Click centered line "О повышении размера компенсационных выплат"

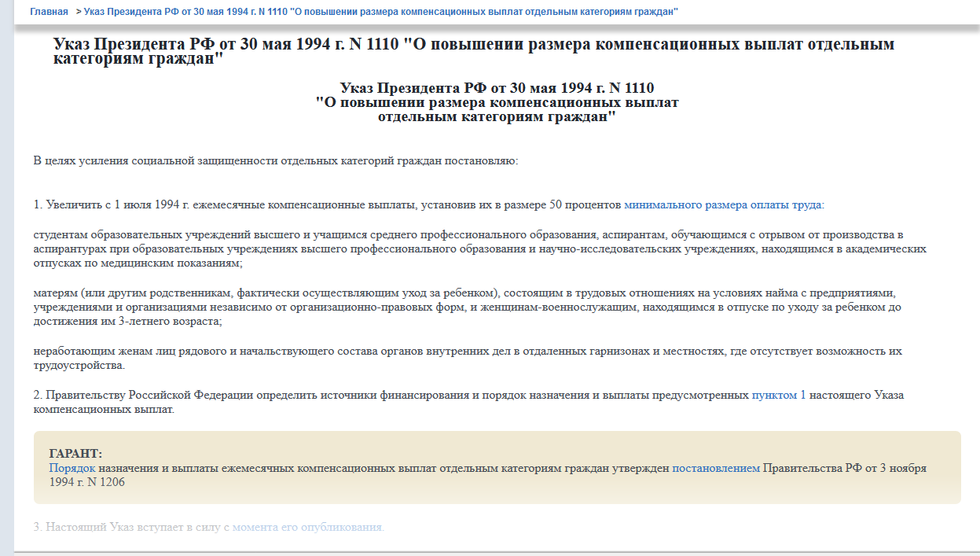[x=497, y=102]
